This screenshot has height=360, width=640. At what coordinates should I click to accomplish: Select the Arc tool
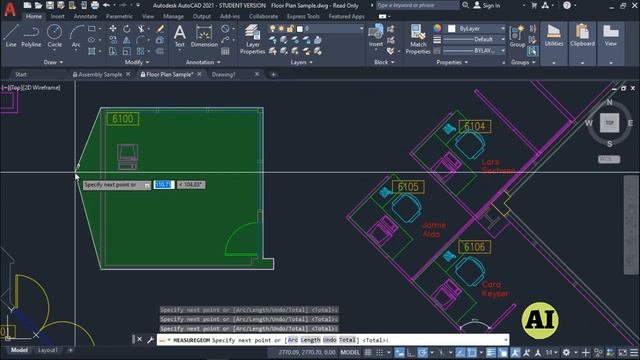[x=76, y=36]
